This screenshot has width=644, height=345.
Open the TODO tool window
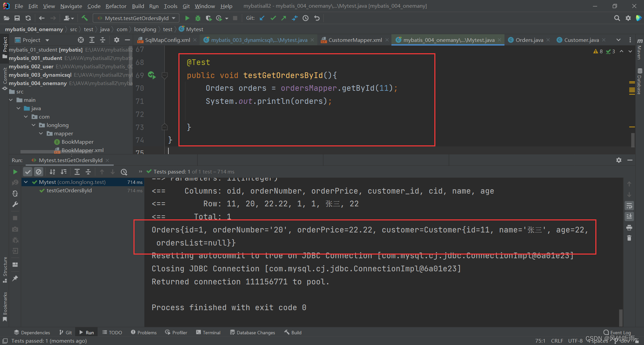(x=112, y=333)
